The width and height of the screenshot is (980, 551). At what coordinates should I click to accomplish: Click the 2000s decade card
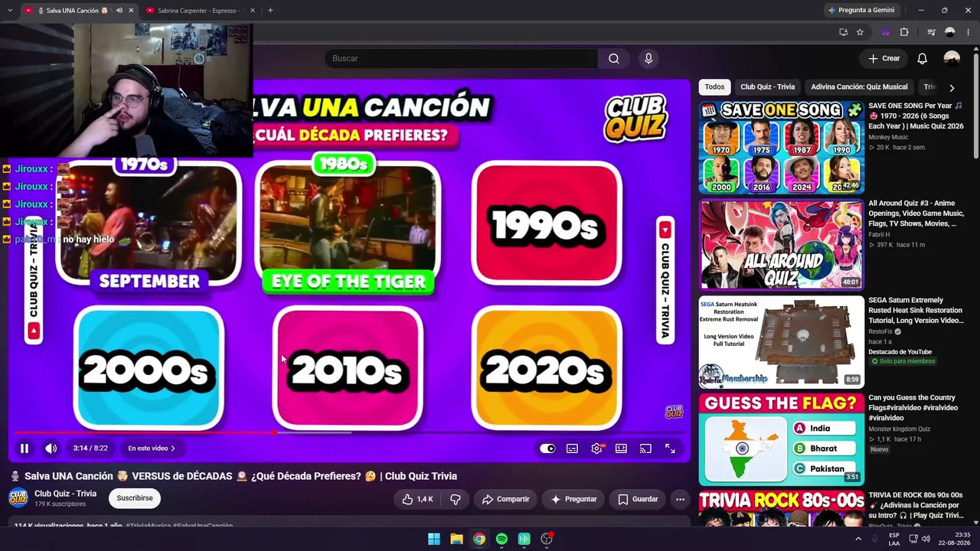coord(149,369)
